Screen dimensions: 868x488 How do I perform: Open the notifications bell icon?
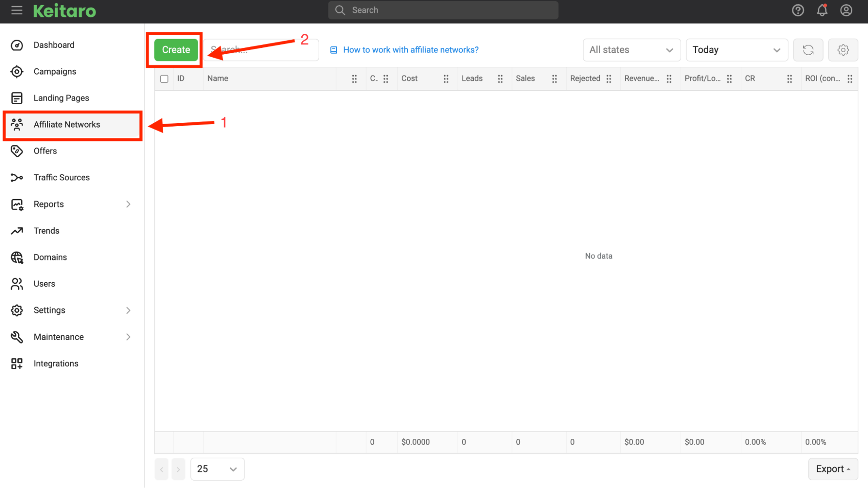pos(822,10)
